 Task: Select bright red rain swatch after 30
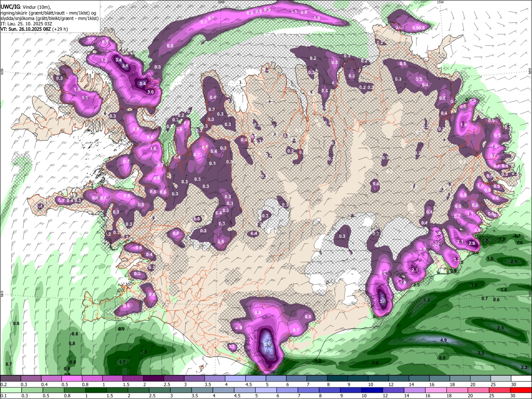click(x=521, y=390)
